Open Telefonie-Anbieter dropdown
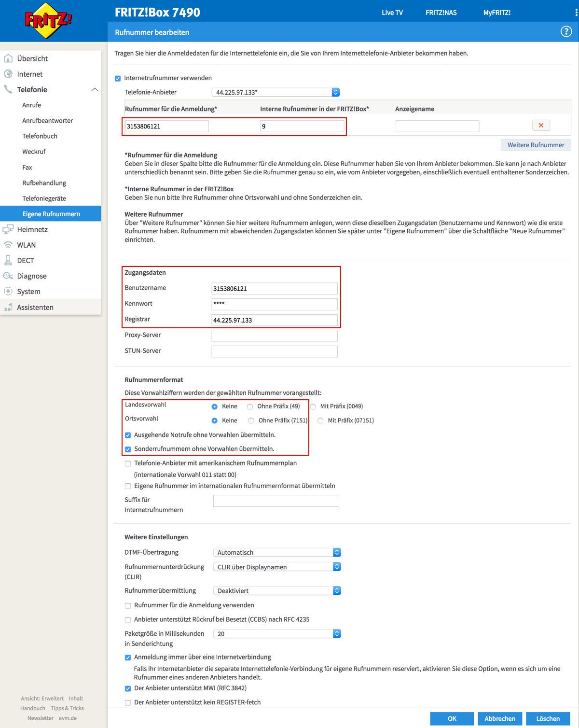The image size is (579, 728). coord(276,92)
